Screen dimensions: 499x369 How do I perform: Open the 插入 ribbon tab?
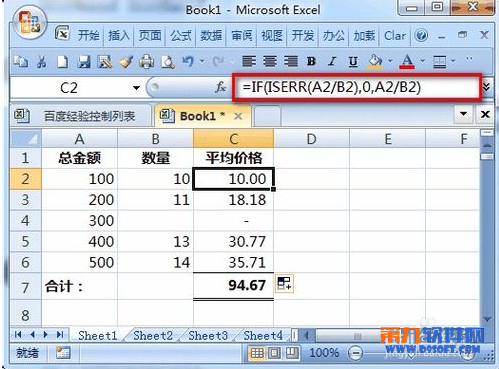[119, 35]
